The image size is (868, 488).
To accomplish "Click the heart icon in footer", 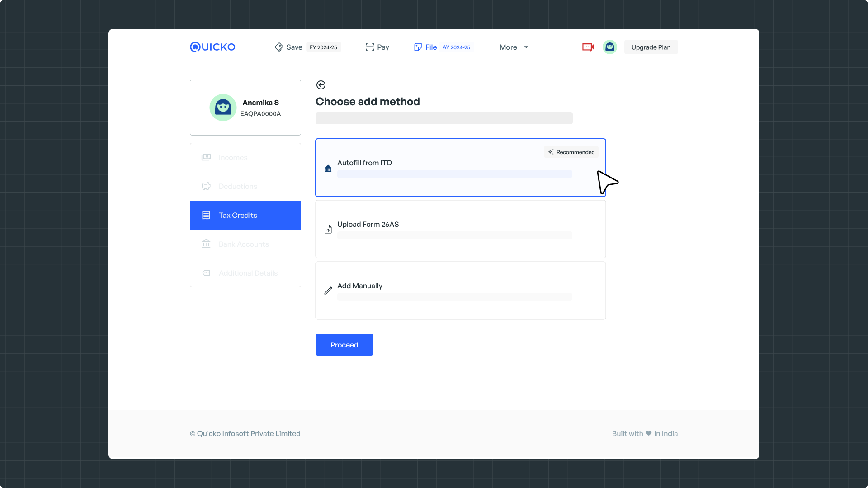I will coord(649,433).
